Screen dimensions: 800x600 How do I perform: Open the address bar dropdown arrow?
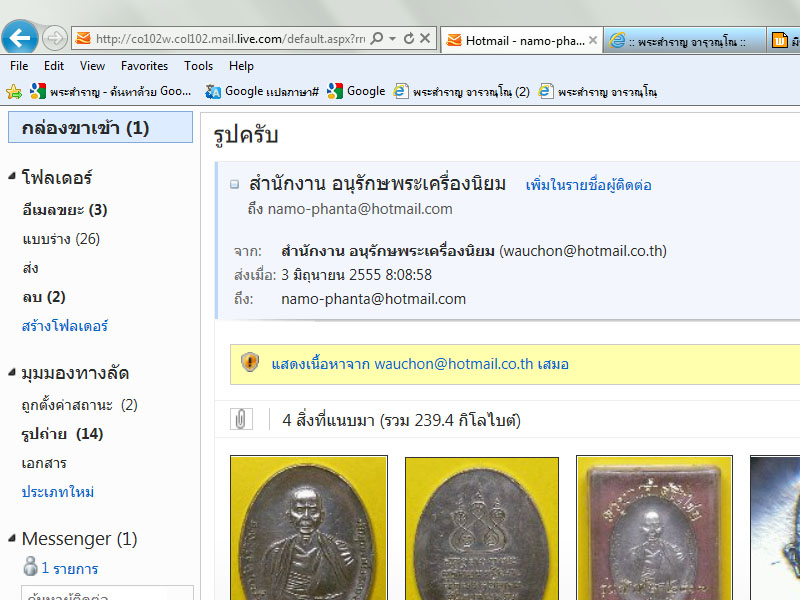tap(392, 38)
